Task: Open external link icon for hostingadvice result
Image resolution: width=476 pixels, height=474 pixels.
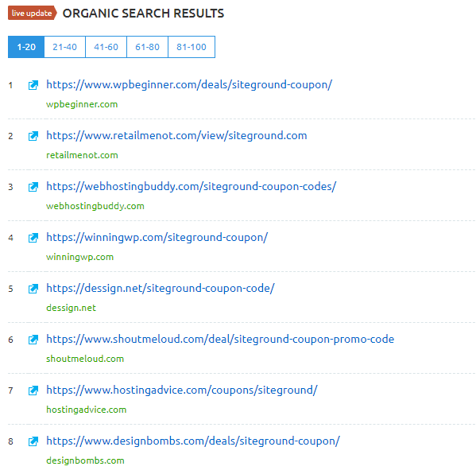Action: point(33,390)
